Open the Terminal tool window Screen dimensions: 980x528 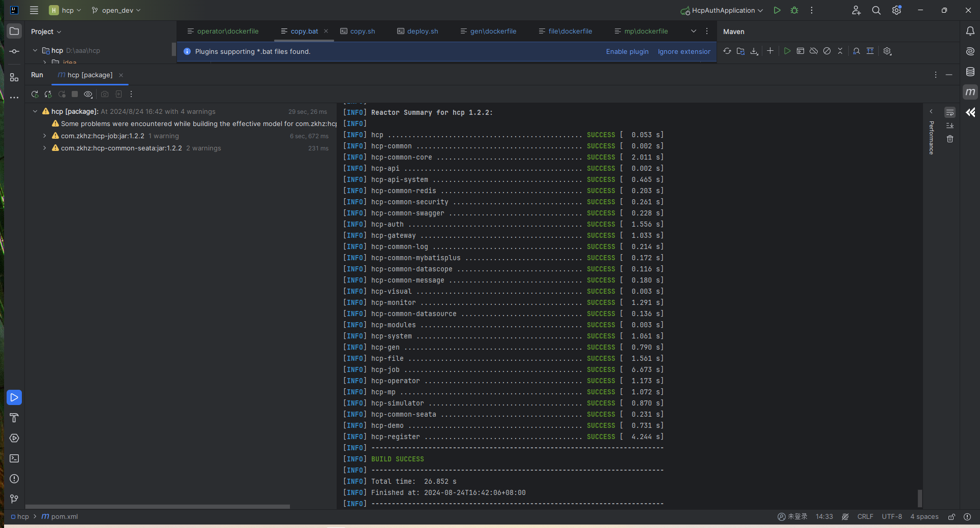14,458
